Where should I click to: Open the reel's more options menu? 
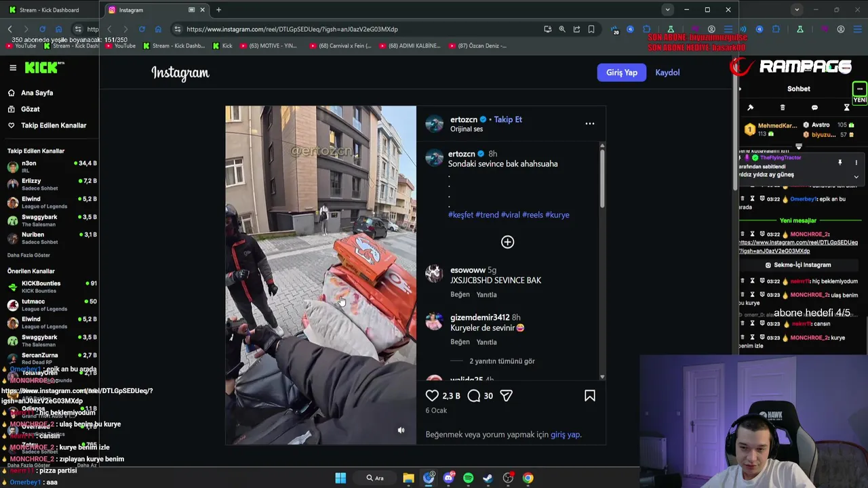click(x=590, y=123)
